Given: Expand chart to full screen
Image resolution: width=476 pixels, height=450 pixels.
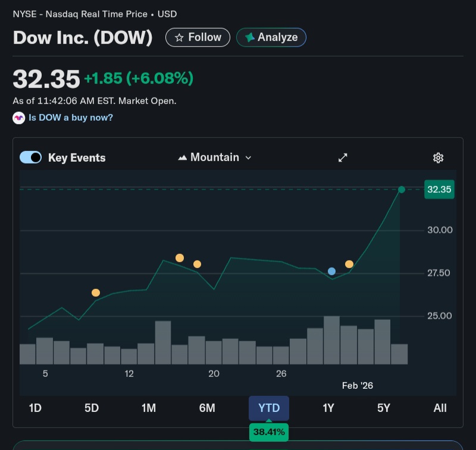Looking at the screenshot, I should tap(343, 158).
